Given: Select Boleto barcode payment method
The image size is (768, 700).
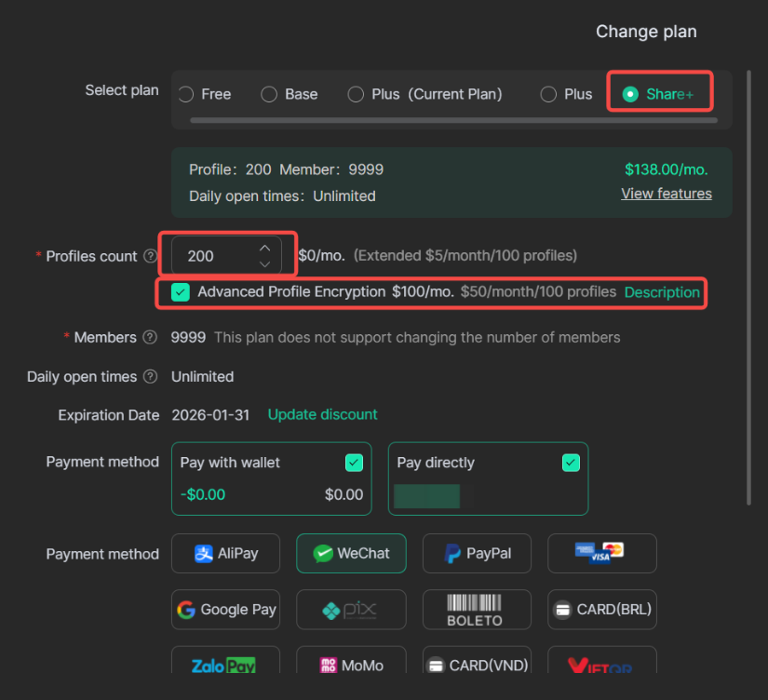Looking at the screenshot, I should pyautogui.click(x=477, y=610).
